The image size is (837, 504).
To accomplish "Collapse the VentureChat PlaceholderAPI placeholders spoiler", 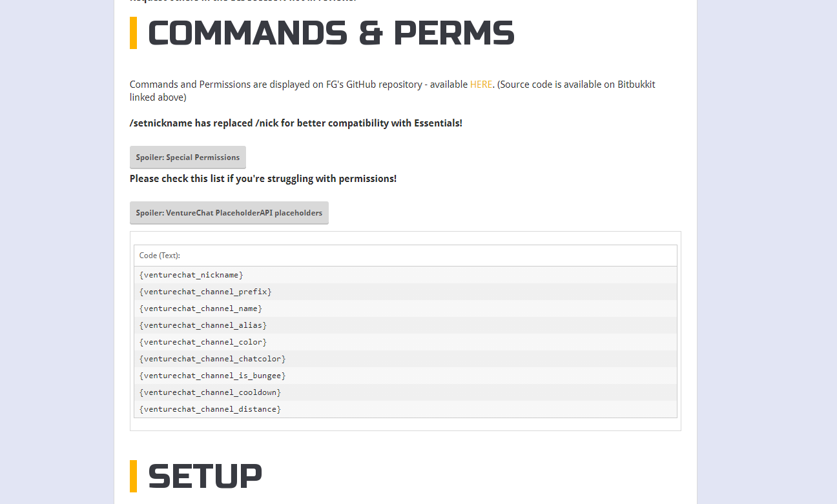I will 229,213.
